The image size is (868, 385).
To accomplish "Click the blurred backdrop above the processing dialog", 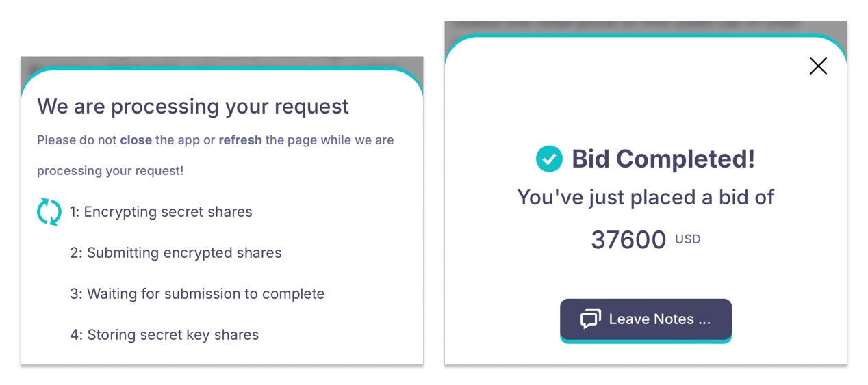I will coord(222,62).
